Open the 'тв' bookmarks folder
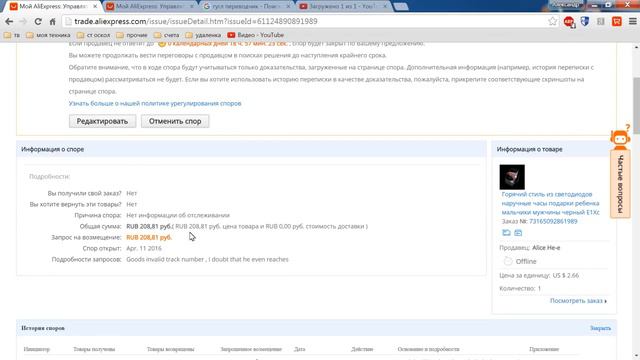640x360 pixels. coord(12,35)
